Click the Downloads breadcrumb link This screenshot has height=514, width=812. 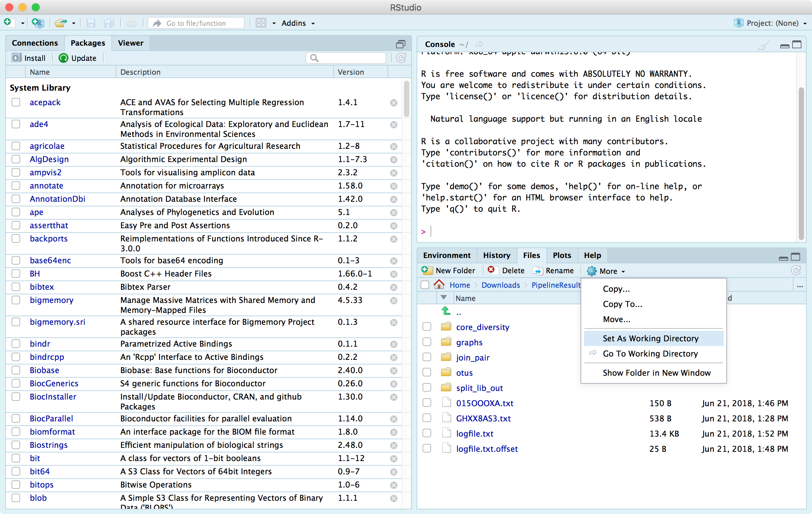501,285
